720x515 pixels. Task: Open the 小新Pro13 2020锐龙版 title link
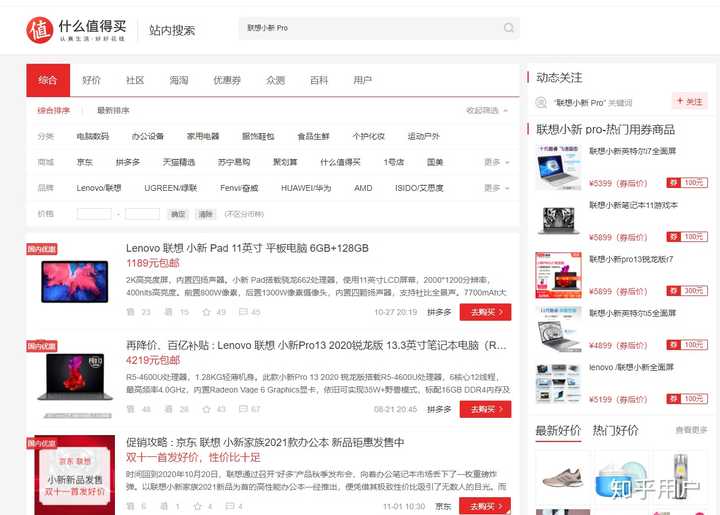click(x=316, y=346)
